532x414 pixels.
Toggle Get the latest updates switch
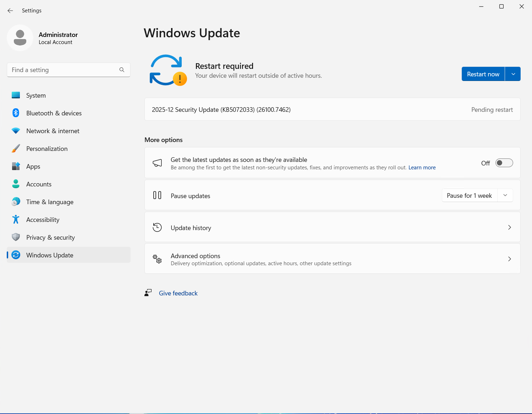coord(504,163)
